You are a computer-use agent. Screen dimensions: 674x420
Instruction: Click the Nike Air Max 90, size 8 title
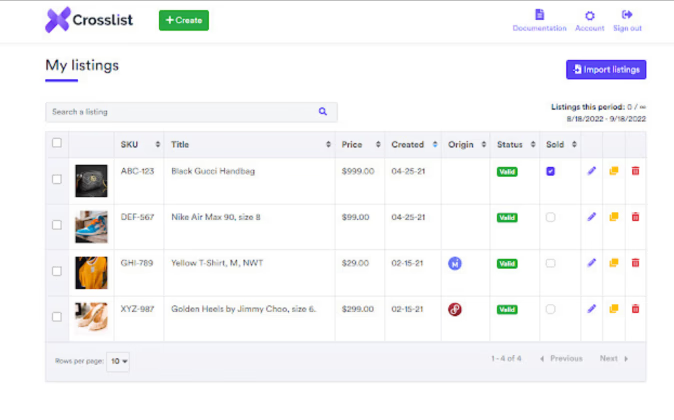click(216, 217)
